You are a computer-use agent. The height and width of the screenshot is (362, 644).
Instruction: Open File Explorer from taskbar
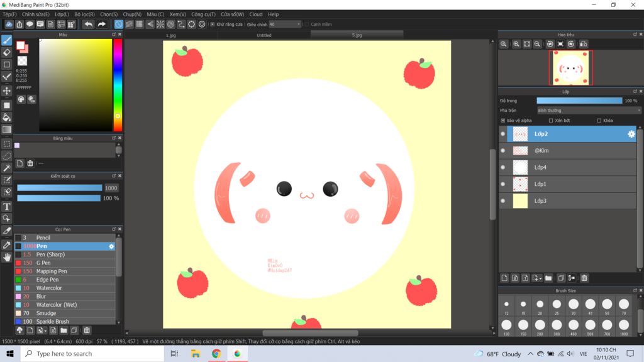coord(196,353)
